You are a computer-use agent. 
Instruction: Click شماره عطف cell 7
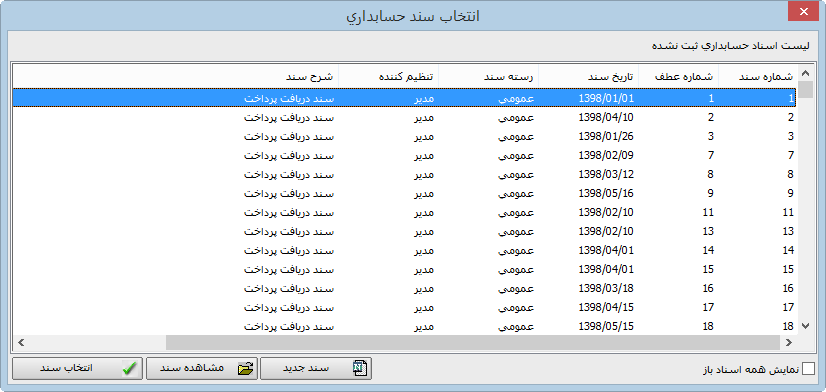(x=711, y=155)
